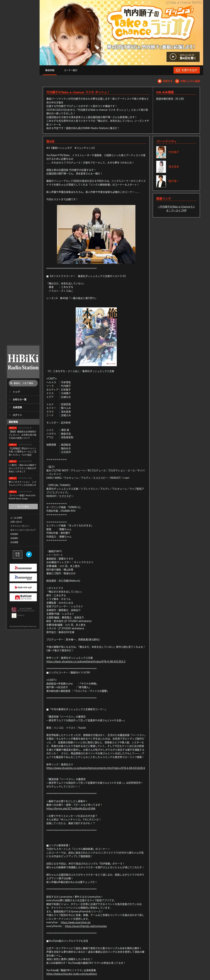The image size is (210, 980).
Task: Open the システムメンテナンスのお知らせ news item
Action: tap(23, 482)
